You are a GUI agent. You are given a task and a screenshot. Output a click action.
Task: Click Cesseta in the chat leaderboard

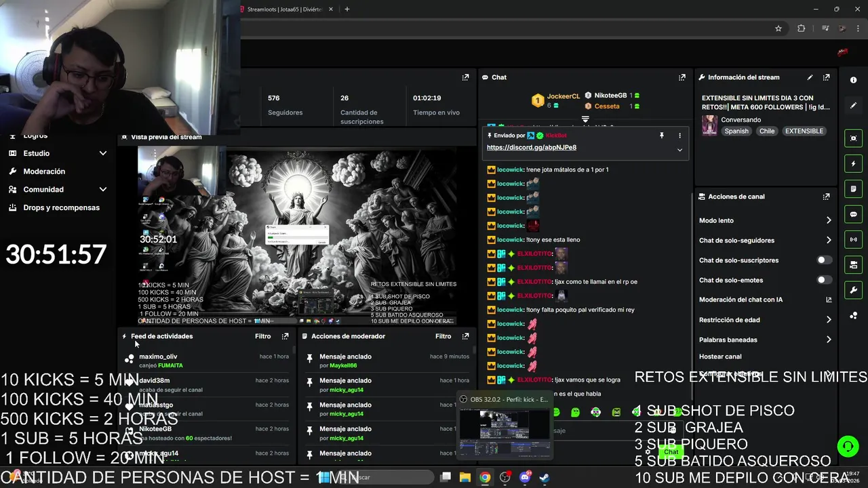[606, 106]
